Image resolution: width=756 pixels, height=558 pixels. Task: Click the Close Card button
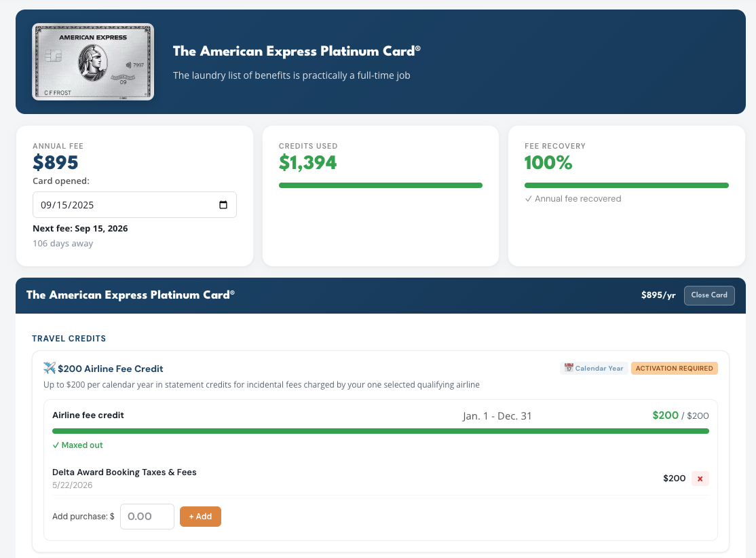point(709,295)
